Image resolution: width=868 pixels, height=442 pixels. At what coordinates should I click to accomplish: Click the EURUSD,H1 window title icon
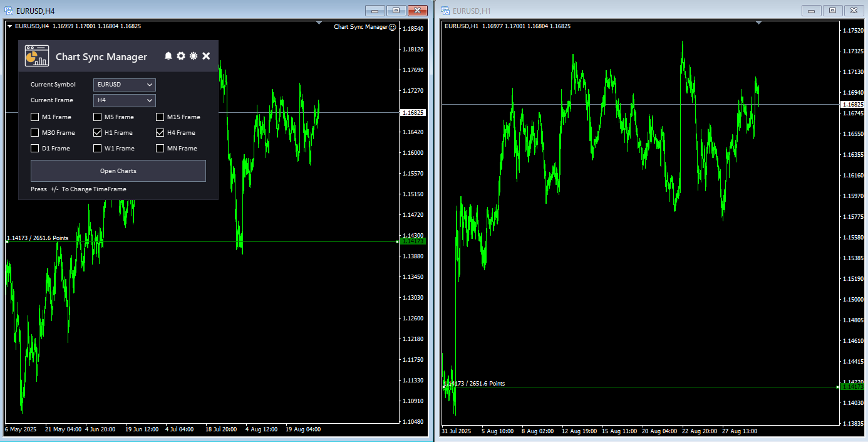pyautogui.click(x=445, y=11)
